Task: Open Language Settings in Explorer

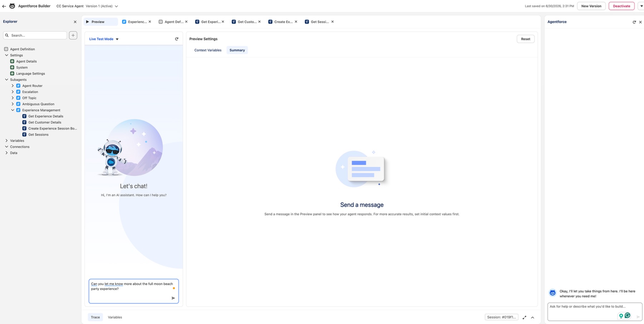Action: coord(30,73)
